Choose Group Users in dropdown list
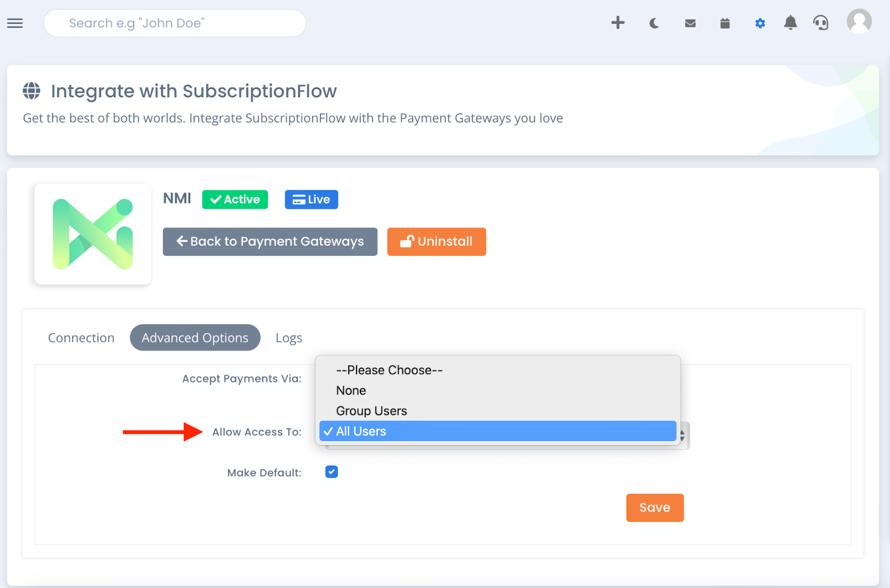890x588 pixels. point(498,411)
